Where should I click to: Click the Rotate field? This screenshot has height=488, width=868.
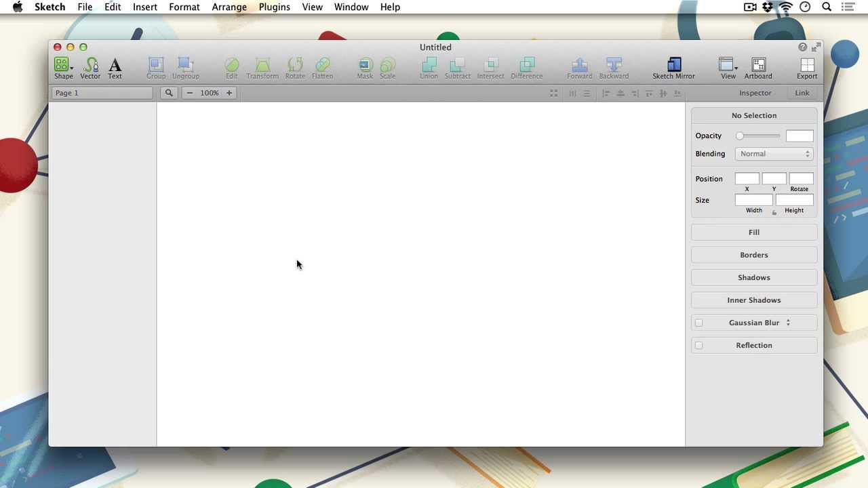click(801, 179)
